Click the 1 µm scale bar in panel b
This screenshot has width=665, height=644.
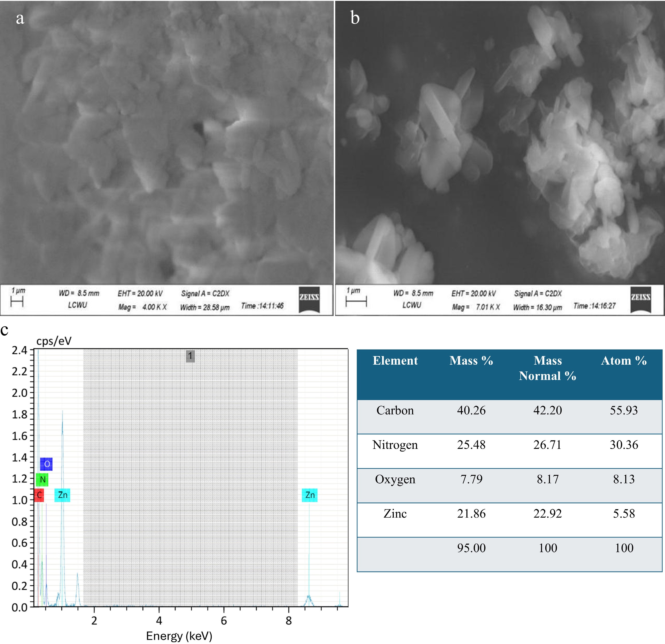coord(356,301)
